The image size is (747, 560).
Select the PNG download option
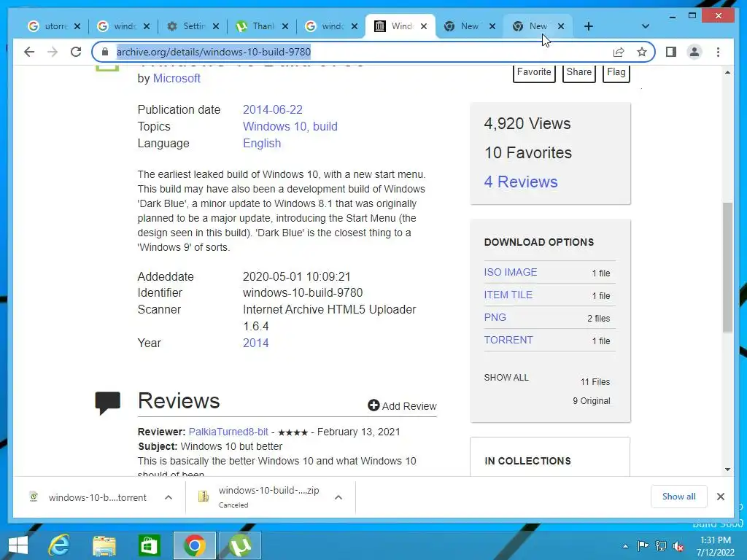pyautogui.click(x=495, y=317)
